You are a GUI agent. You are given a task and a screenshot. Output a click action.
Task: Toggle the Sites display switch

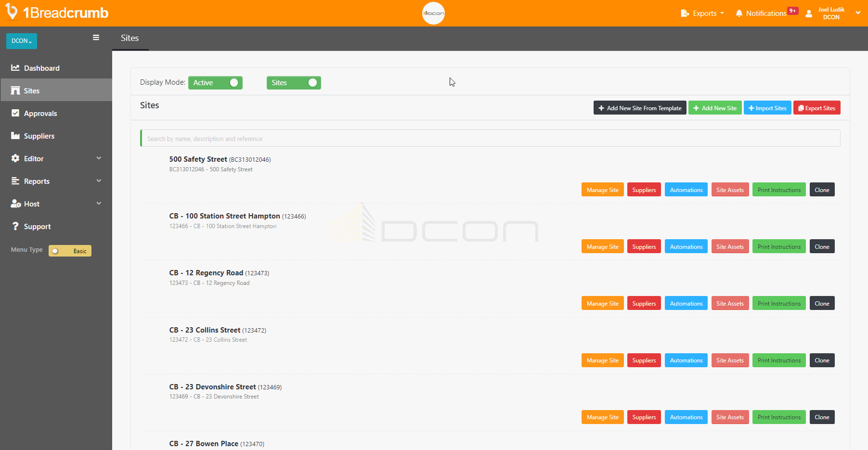(294, 82)
